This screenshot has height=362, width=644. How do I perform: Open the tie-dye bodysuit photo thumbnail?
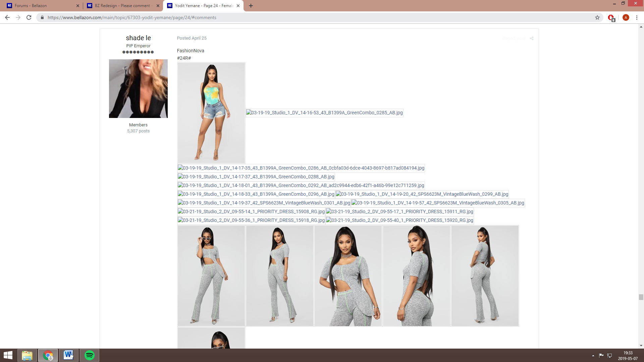[211, 113]
